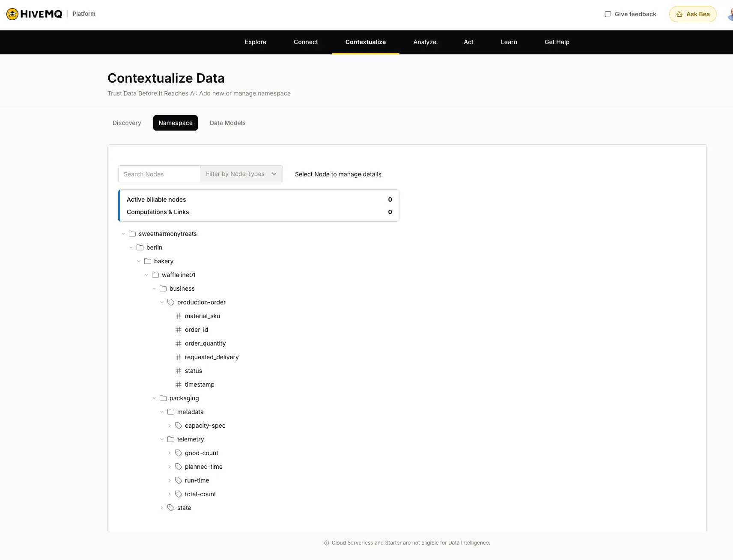733x560 pixels.
Task: Click the berlin folder icon
Action: coord(140,247)
